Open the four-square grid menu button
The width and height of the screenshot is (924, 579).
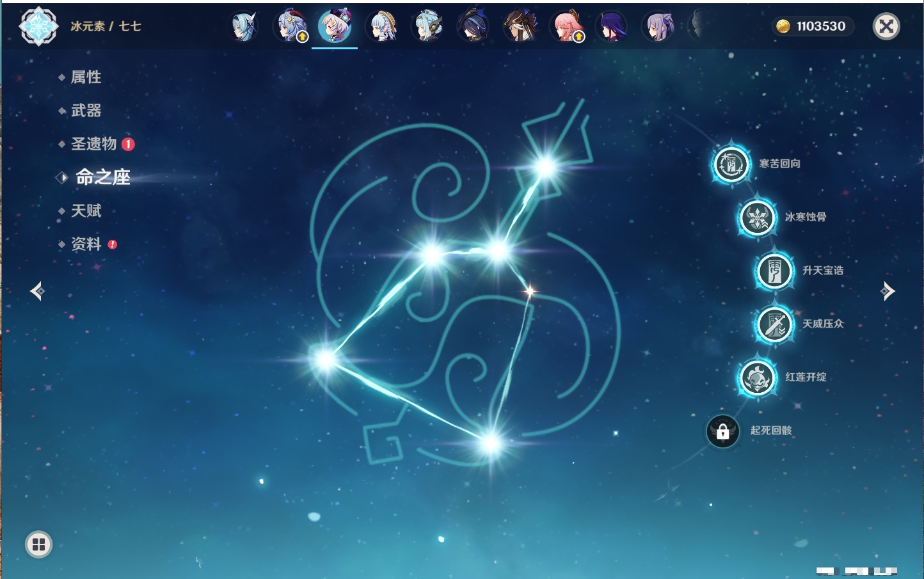[x=38, y=544]
